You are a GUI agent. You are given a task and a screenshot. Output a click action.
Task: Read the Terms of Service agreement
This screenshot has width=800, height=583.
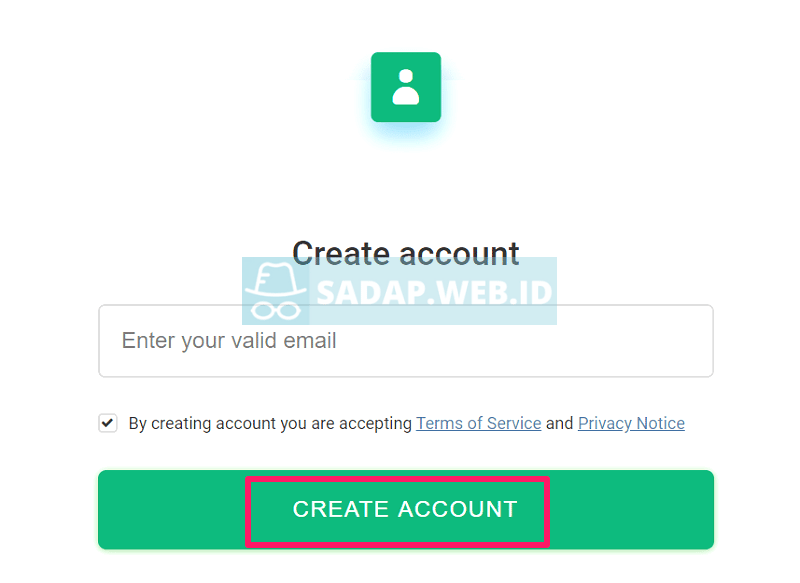click(x=478, y=424)
